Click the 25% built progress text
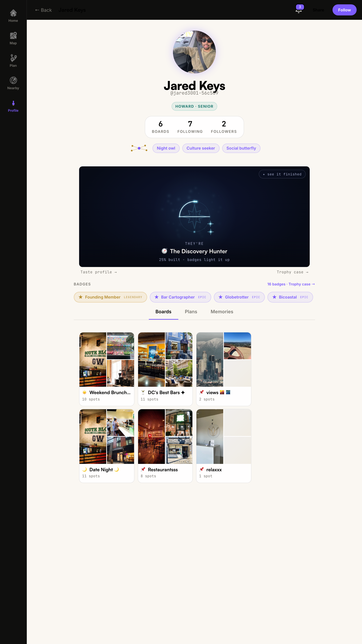Screen dimensions: 362x644 tap(194, 260)
